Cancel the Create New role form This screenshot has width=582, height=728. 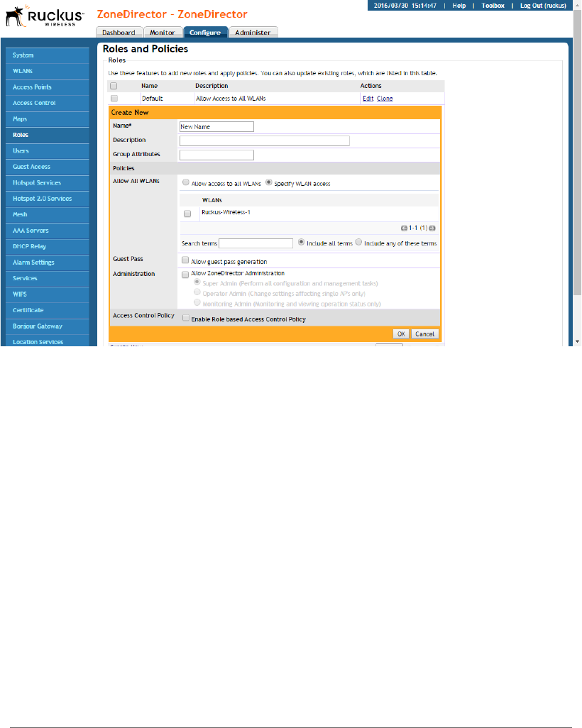tap(424, 333)
